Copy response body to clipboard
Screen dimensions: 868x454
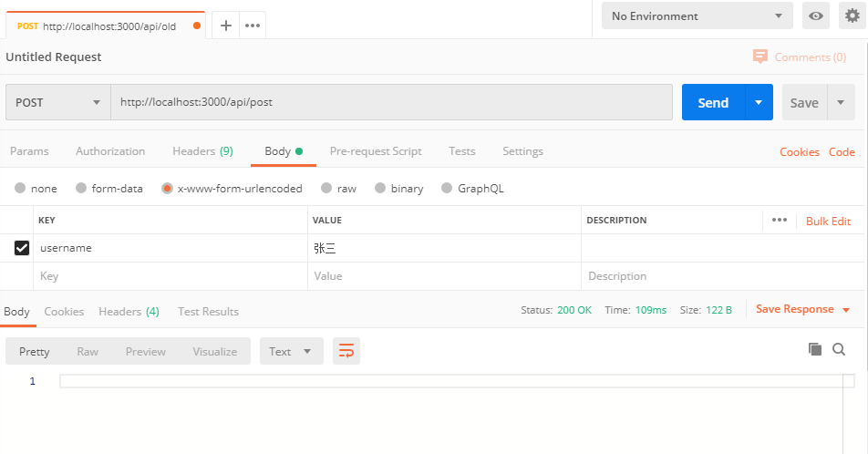click(x=815, y=349)
